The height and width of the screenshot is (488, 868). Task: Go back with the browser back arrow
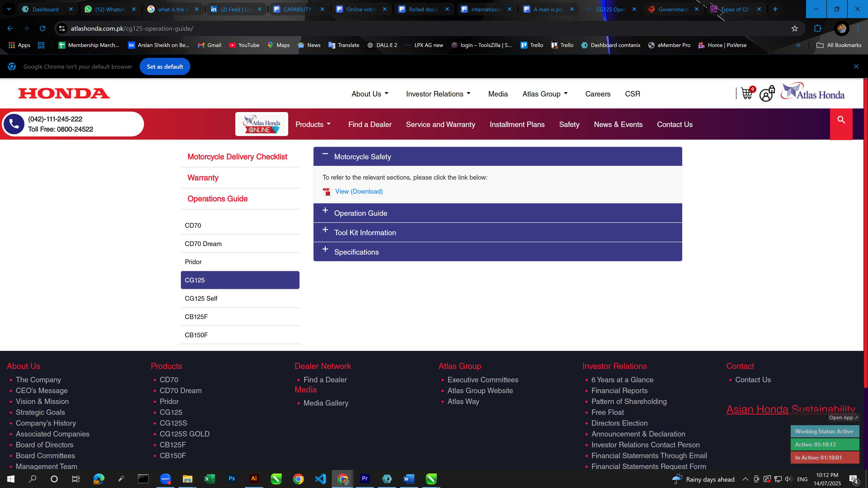coord(10,29)
